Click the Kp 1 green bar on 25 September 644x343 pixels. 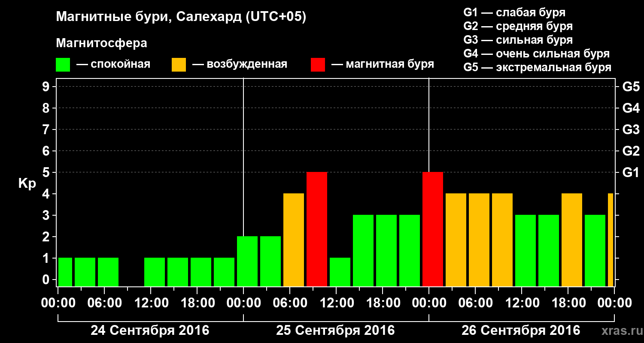pos(340,272)
